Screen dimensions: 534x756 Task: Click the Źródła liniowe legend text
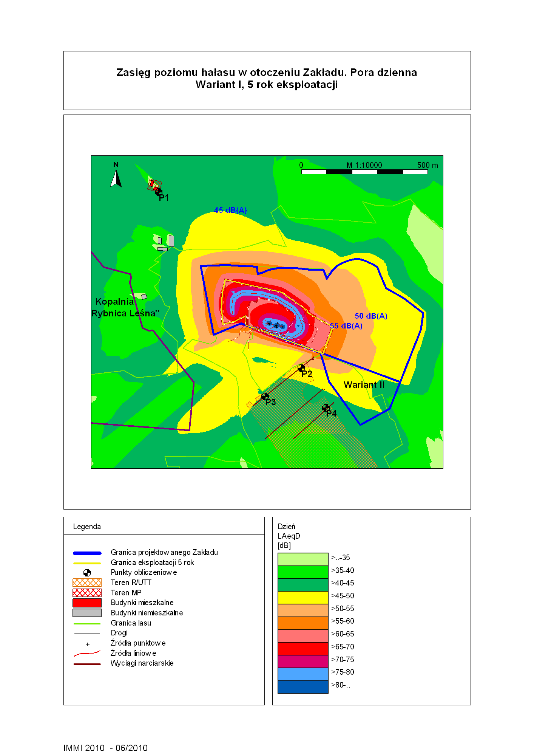[133, 653]
